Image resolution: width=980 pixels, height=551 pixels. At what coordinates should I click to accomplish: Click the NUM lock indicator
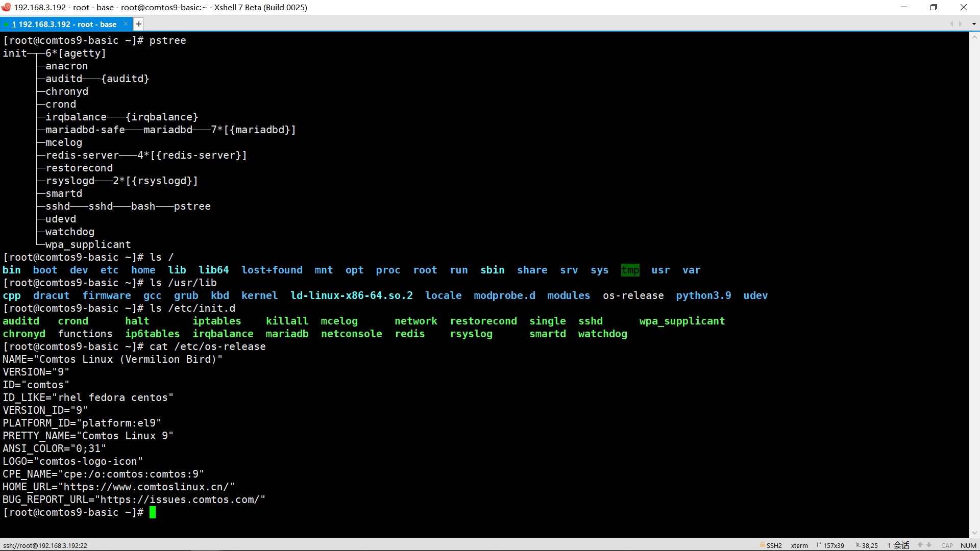pyautogui.click(x=968, y=545)
